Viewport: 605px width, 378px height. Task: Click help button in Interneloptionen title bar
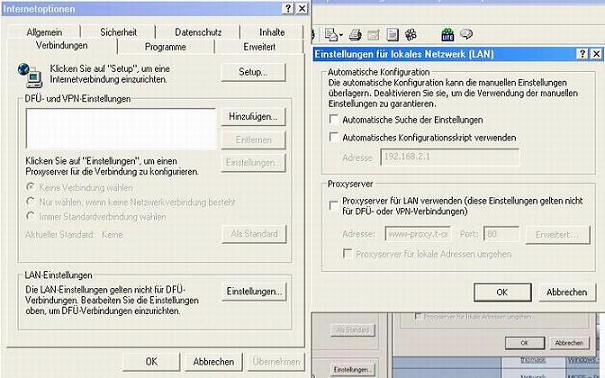tap(288, 8)
